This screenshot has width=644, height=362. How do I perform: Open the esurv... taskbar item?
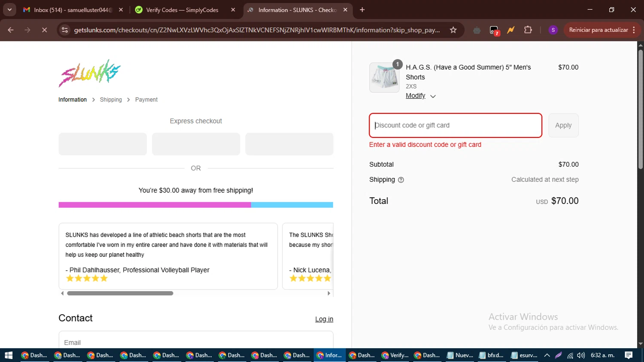tap(524, 355)
